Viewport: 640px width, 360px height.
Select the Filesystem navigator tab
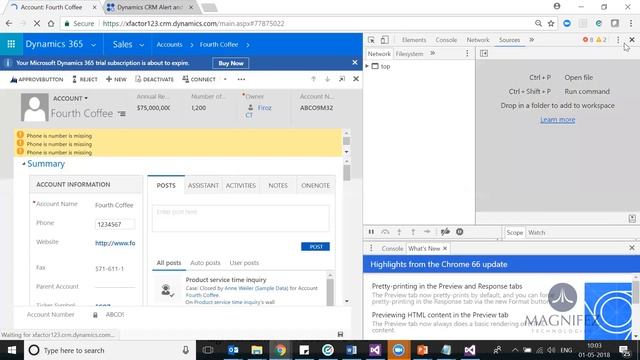click(x=409, y=53)
